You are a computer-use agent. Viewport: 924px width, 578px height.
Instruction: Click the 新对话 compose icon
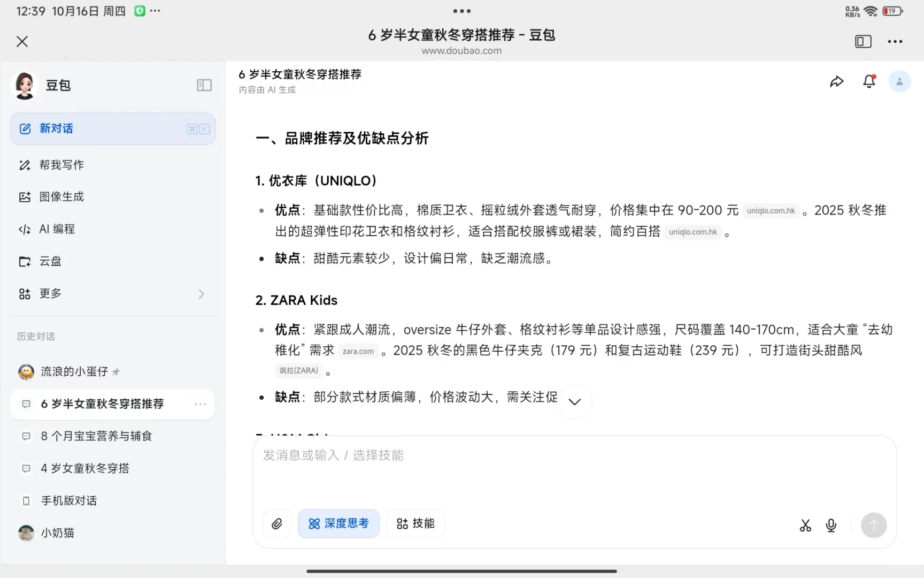[25, 128]
